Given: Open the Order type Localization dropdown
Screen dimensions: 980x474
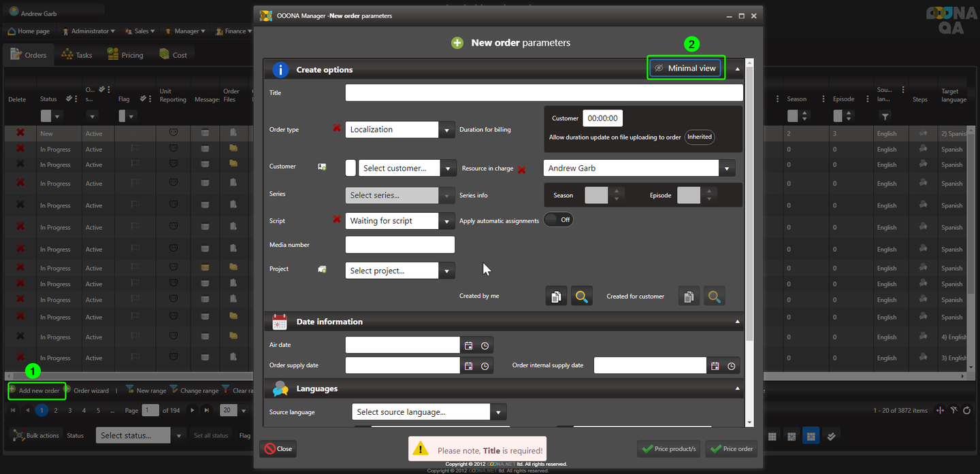Looking at the screenshot, I should (x=446, y=130).
